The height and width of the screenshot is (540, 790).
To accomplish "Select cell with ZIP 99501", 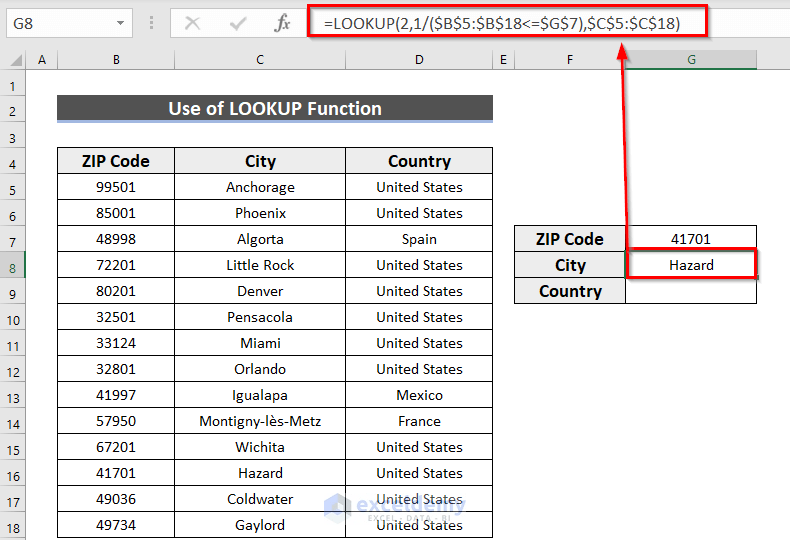I will coord(116,187).
